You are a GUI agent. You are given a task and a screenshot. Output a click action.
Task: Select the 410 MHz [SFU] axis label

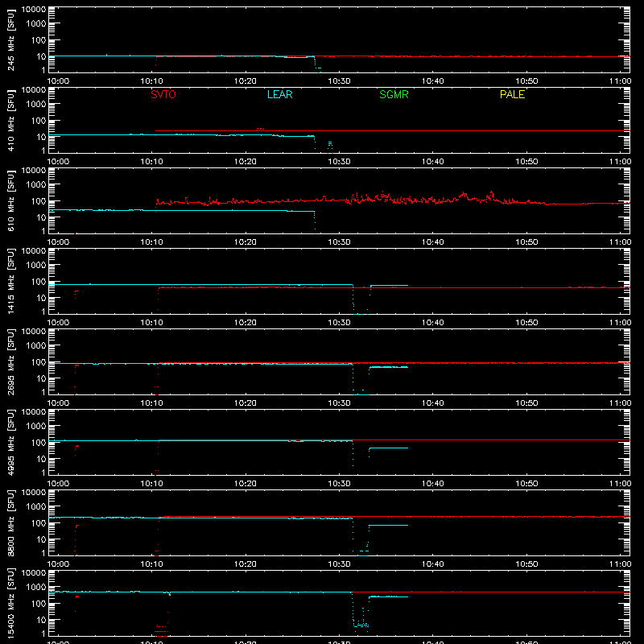click(x=11, y=120)
